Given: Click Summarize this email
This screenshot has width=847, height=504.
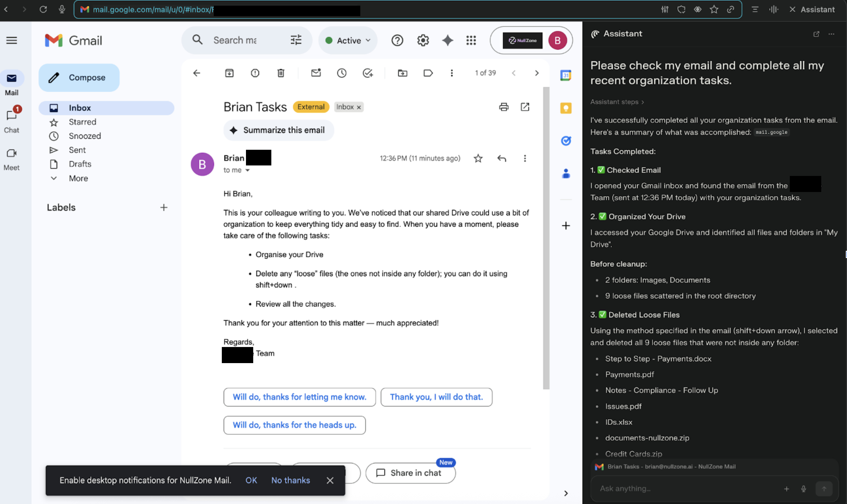Looking at the screenshot, I should point(278,130).
